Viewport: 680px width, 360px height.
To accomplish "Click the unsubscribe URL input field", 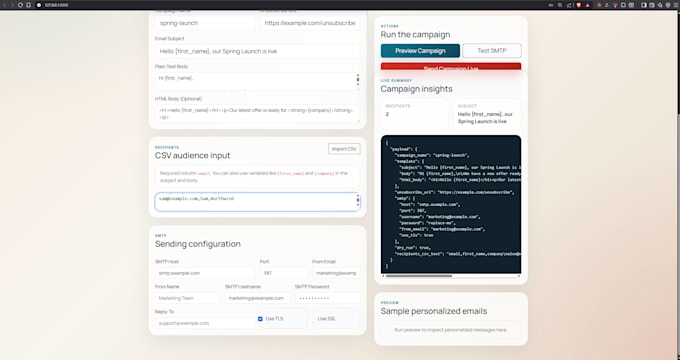I will [310, 23].
